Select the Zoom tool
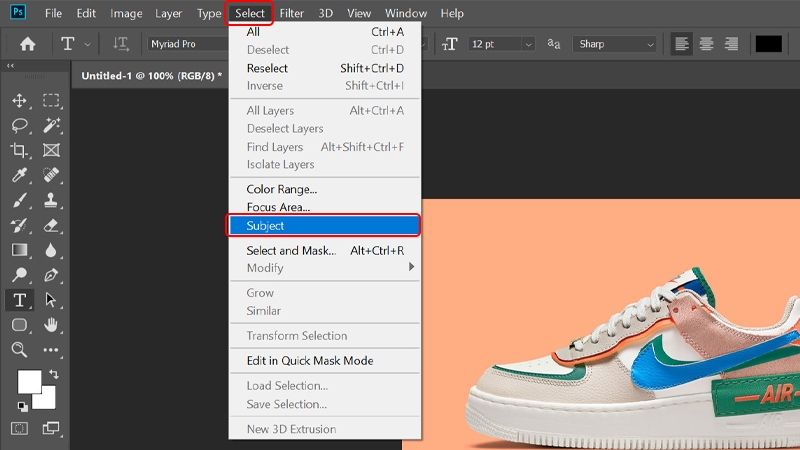800x450 pixels. coord(19,350)
